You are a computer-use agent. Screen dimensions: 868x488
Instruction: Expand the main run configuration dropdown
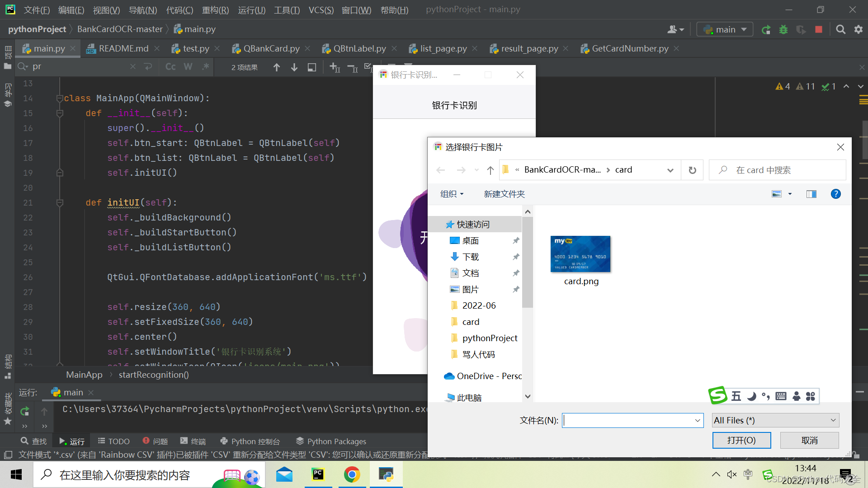pos(725,30)
